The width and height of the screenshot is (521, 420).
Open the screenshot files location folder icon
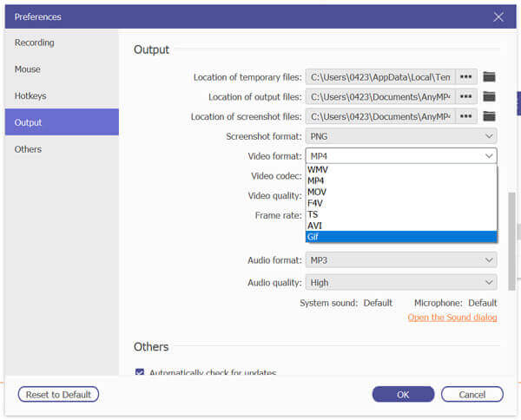pyautogui.click(x=489, y=116)
